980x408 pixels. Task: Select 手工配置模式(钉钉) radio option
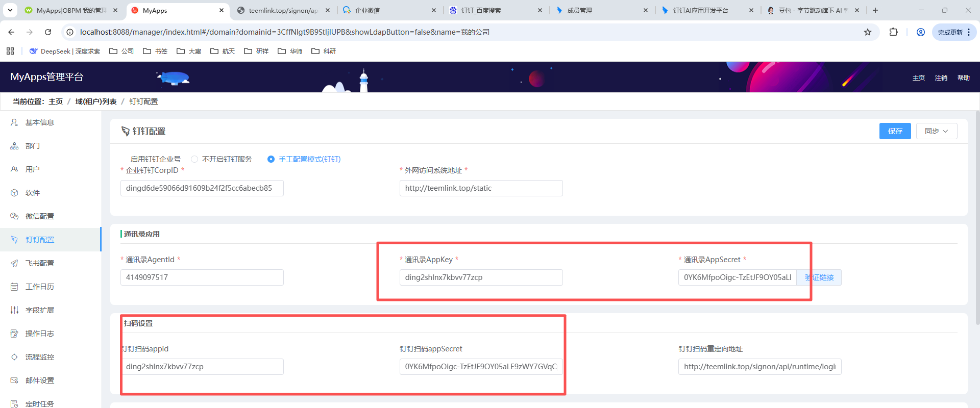coord(271,159)
